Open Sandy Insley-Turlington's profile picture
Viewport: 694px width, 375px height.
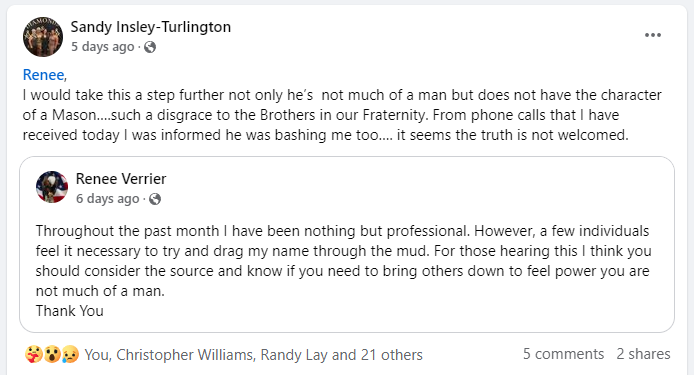point(43,37)
